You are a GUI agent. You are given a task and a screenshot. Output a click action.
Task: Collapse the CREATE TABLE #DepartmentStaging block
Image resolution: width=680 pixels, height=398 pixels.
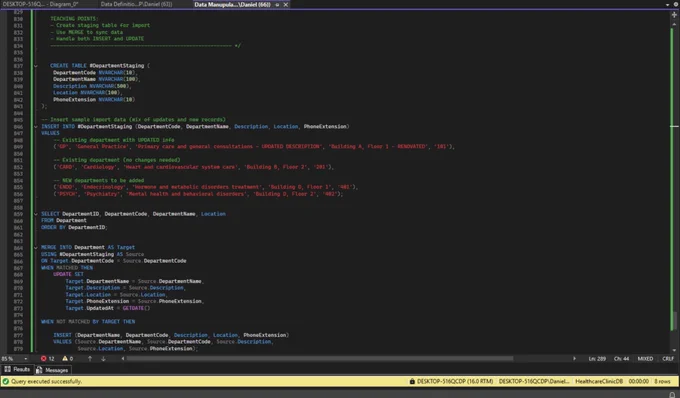(36, 66)
